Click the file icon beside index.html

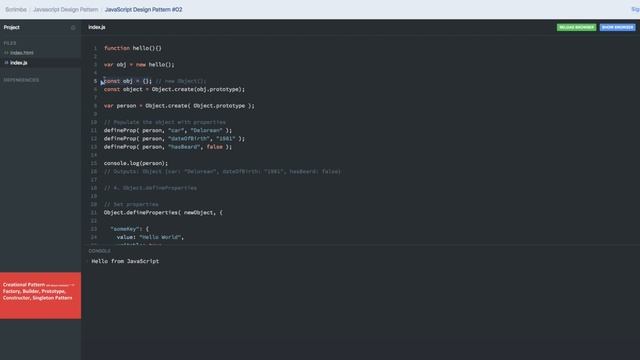coord(6,53)
